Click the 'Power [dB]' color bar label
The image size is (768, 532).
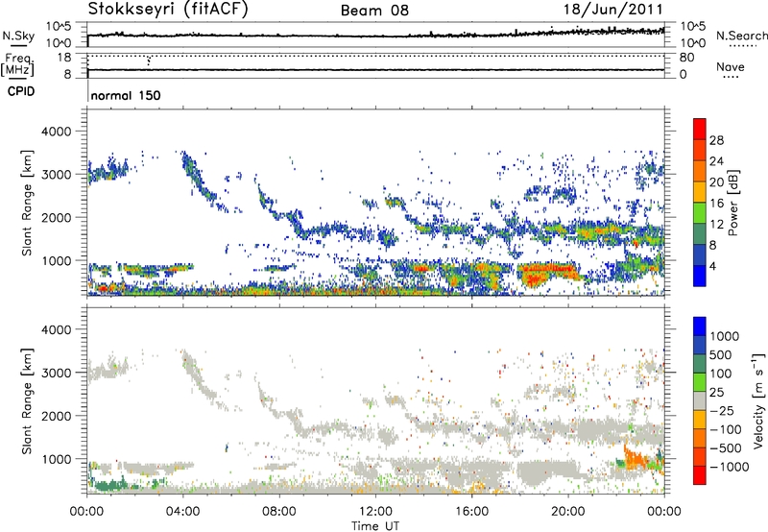[733, 203]
